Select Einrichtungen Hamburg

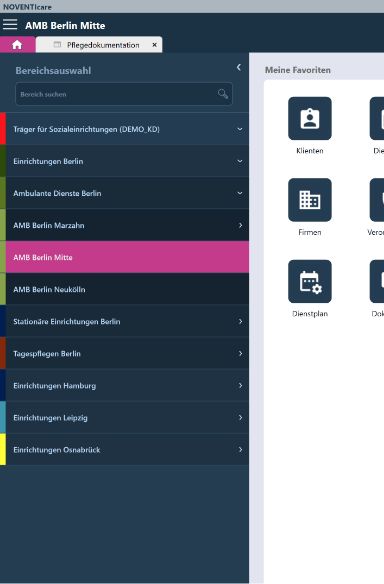(x=124, y=385)
